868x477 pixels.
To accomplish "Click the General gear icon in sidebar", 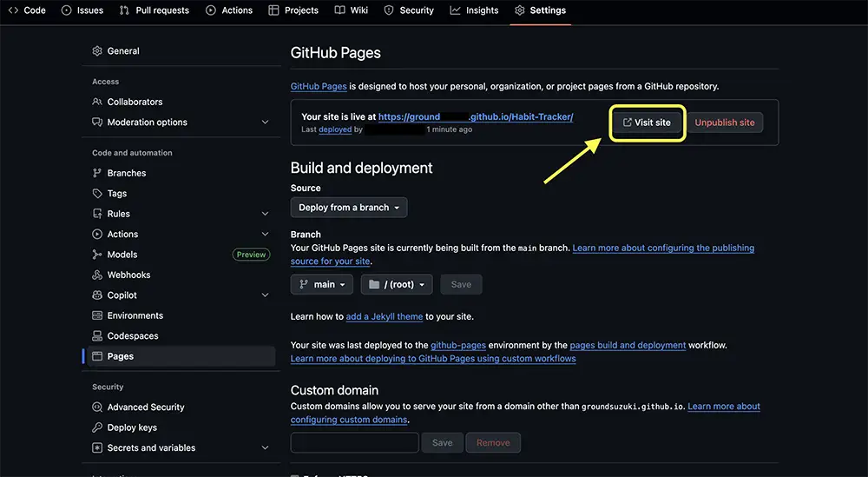I will point(97,51).
